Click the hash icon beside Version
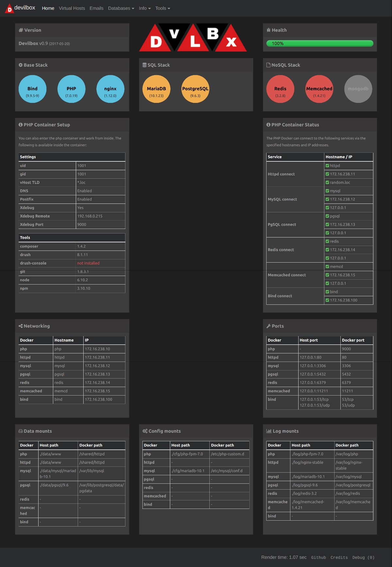392x567 pixels. [x=21, y=30]
